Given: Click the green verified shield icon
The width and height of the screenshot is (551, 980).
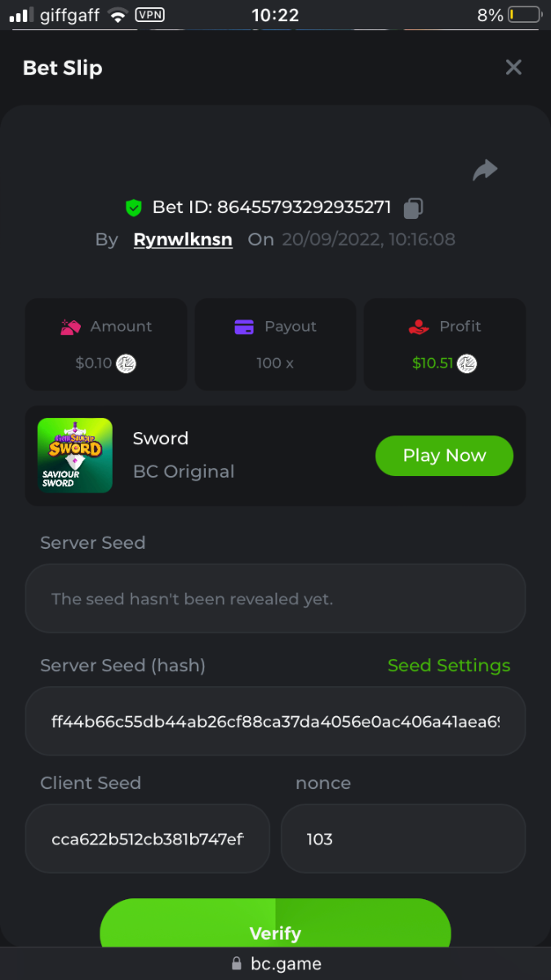Looking at the screenshot, I should click(x=134, y=208).
